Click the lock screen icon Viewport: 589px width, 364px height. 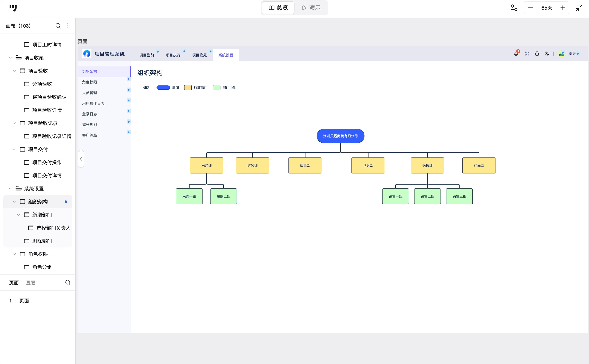(537, 53)
